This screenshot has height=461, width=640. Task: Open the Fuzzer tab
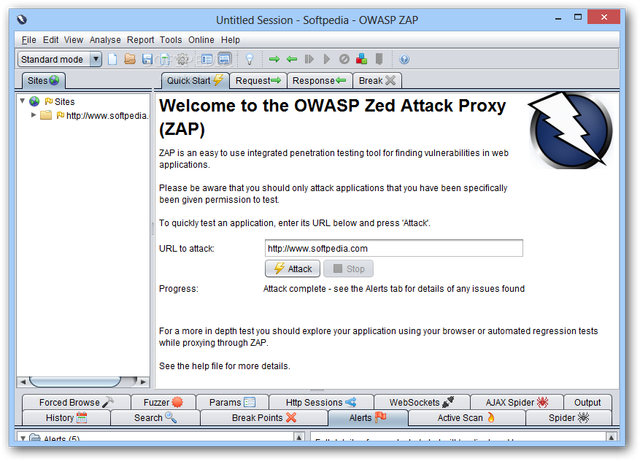click(x=163, y=402)
